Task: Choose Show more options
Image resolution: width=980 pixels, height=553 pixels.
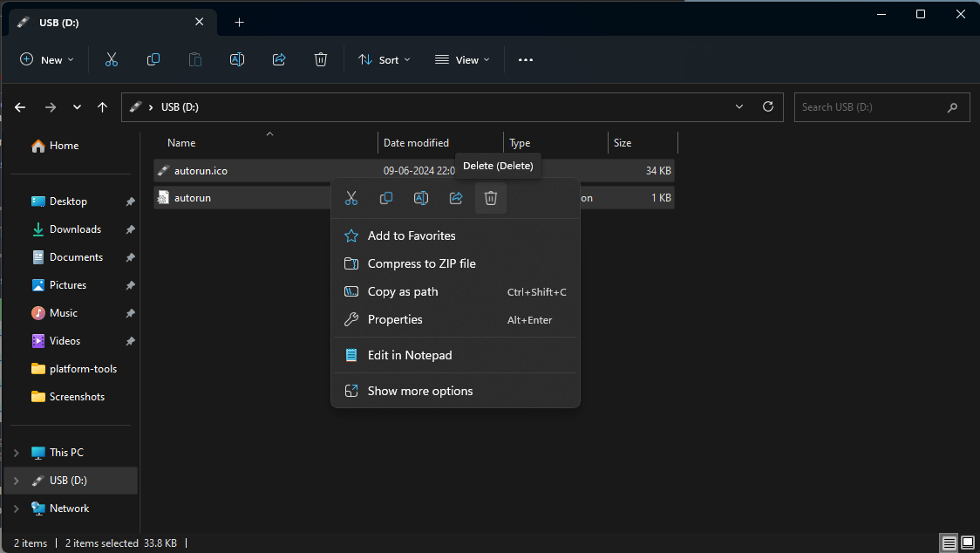Action: (419, 391)
